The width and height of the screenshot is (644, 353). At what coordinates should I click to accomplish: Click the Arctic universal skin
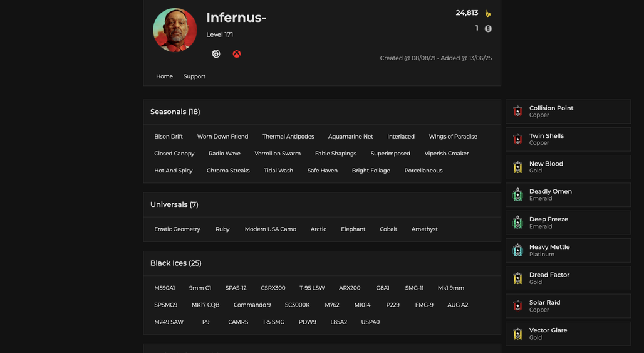pos(318,229)
